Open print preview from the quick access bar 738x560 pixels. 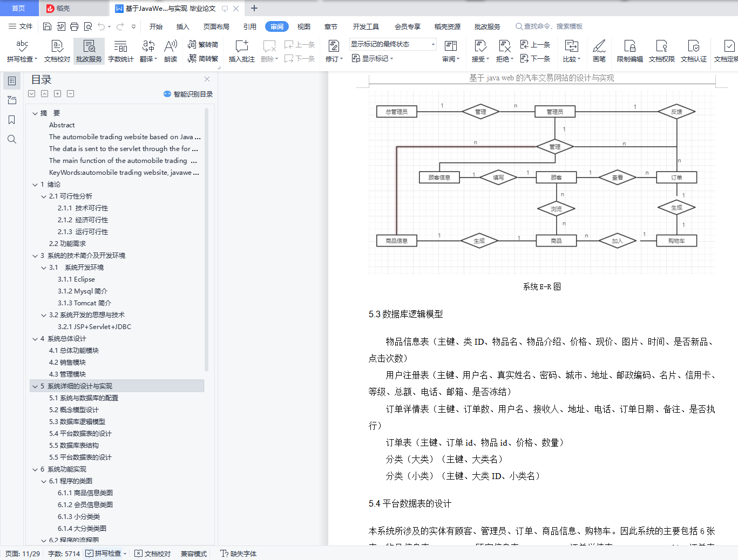(x=87, y=26)
